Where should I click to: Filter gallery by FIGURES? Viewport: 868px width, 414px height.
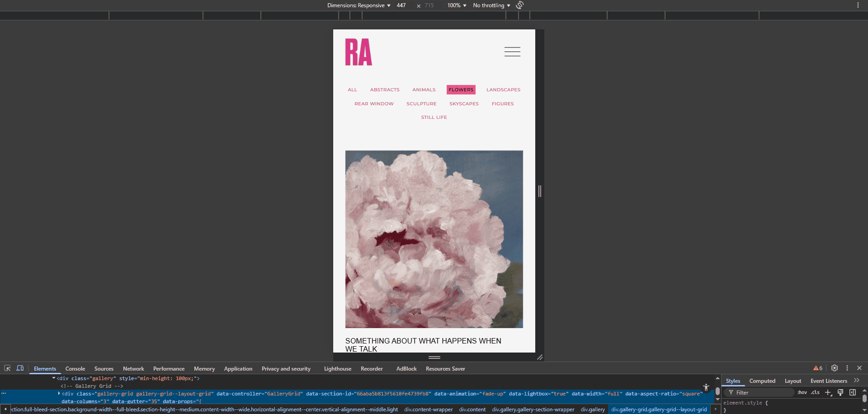coord(503,103)
